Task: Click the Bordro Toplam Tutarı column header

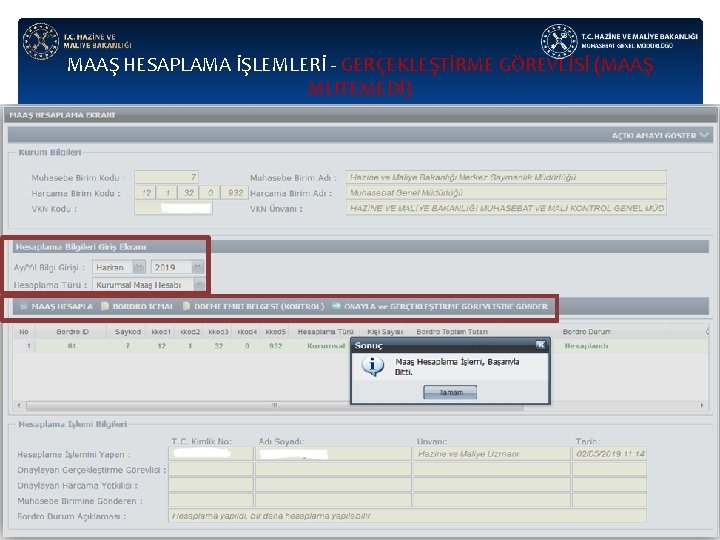Action: tap(452, 332)
